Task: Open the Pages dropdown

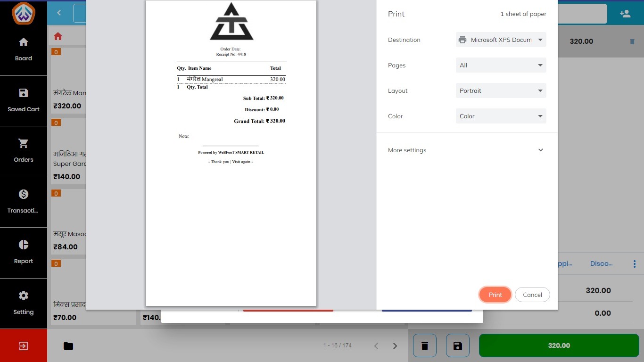Action: [x=501, y=66]
